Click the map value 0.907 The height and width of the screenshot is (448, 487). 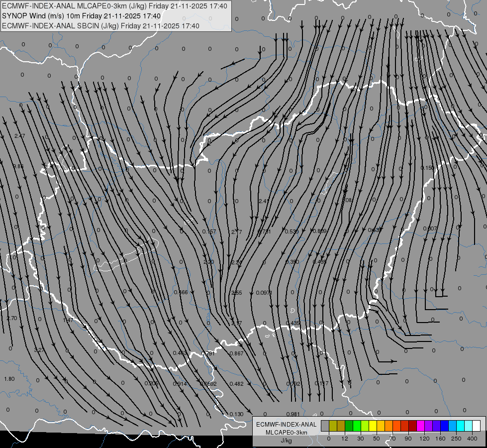tap(430, 228)
